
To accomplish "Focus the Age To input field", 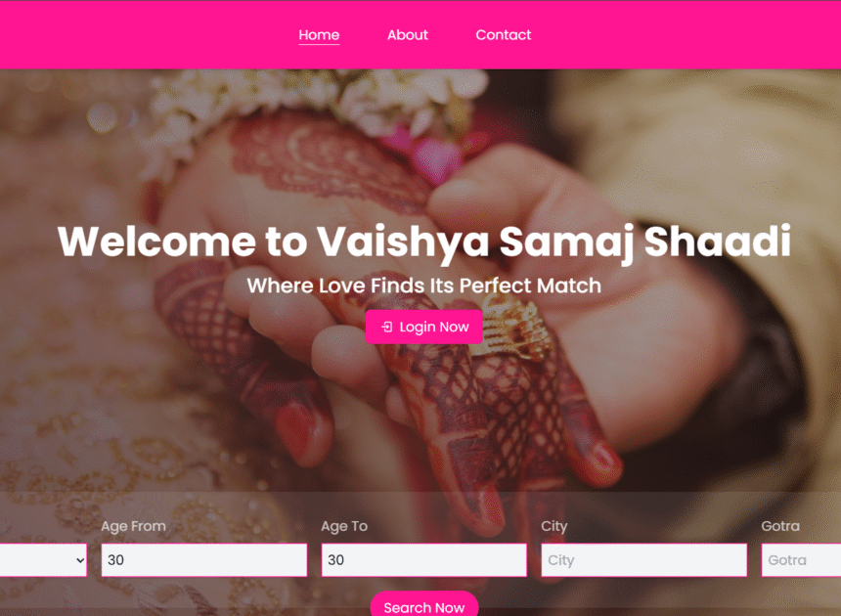I will click(x=424, y=560).
